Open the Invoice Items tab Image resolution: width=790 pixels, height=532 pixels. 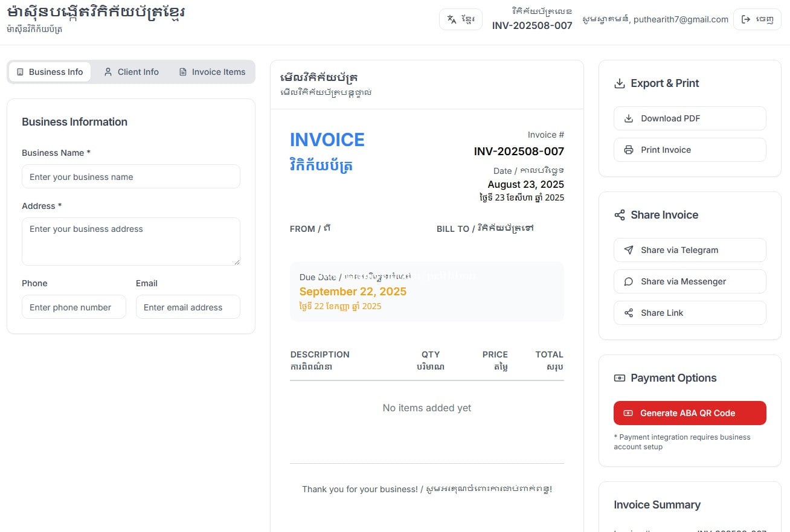coord(212,72)
